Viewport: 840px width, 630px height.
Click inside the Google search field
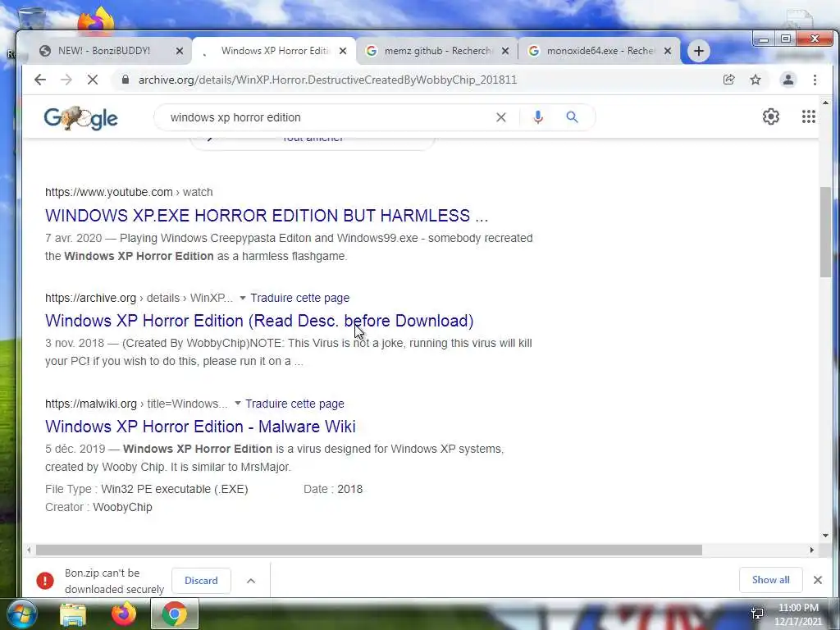click(326, 117)
